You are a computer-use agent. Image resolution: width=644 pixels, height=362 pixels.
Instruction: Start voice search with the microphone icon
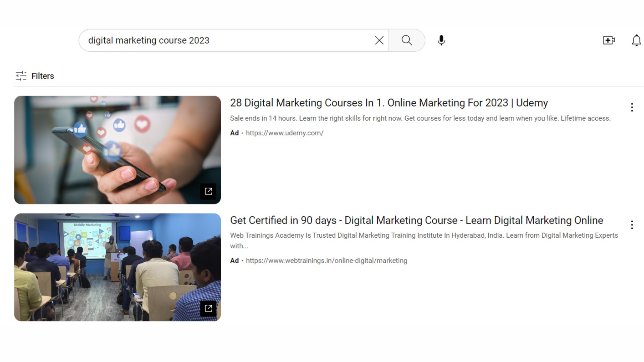tap(441, 40)
